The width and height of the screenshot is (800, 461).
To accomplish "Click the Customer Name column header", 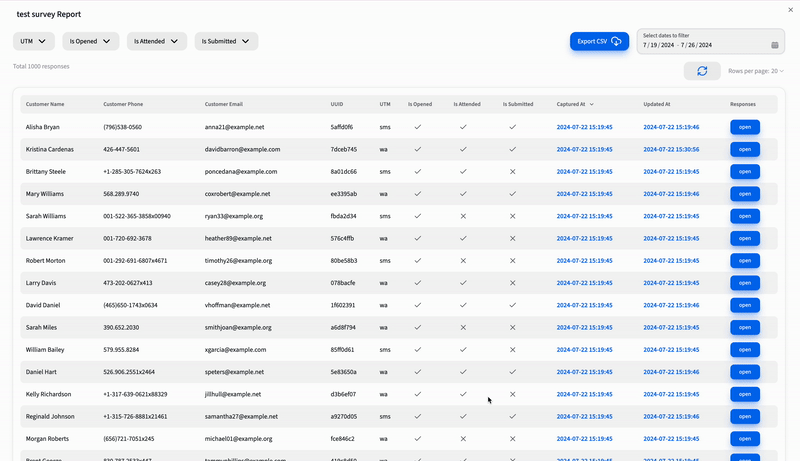I will [x=45, y=104].
